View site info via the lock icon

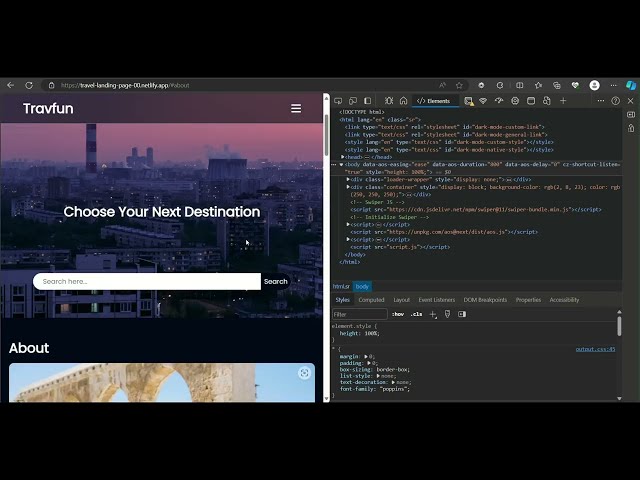coord(51,85)
